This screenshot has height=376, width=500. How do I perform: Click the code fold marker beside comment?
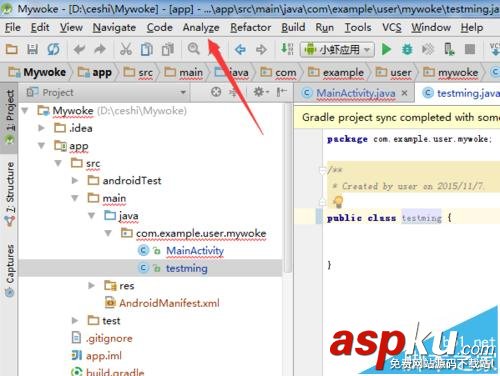(x=322, y=170)
